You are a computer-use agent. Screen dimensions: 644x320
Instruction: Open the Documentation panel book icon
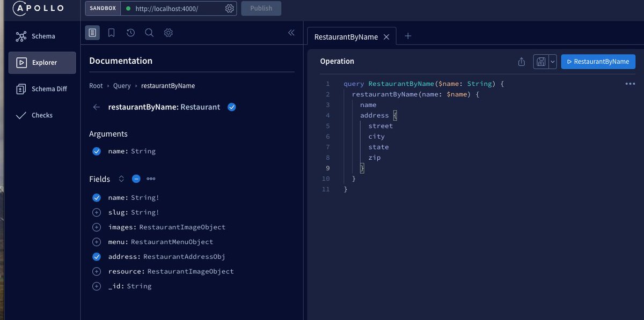(92, 32)
